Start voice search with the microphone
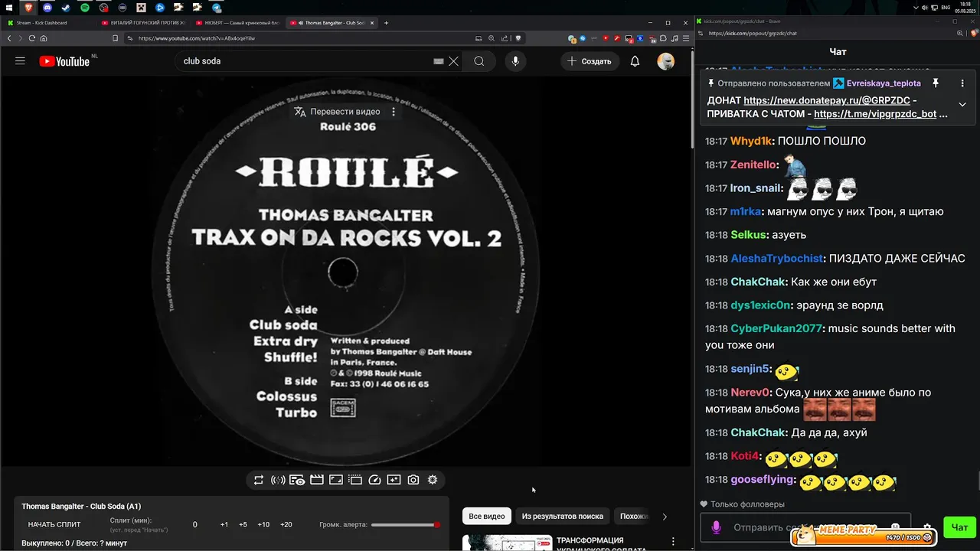 [x=515, y=61]
